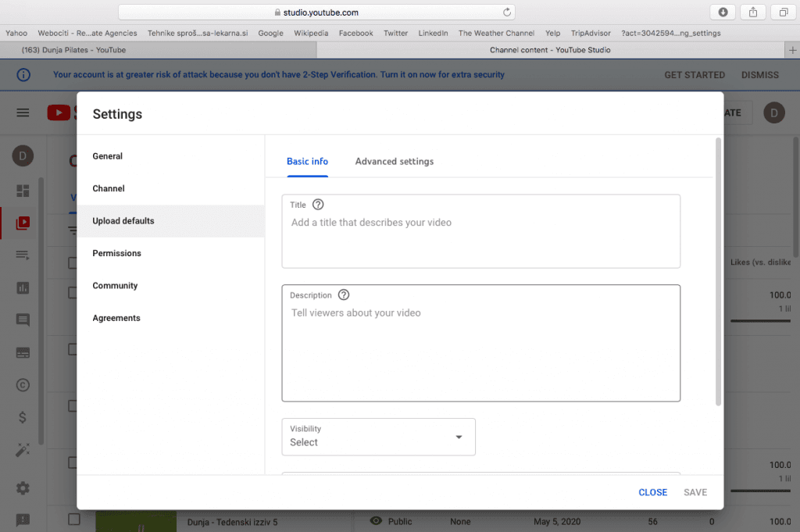Open the Safari downloads icon
This screenshot has height=532, width=800.
coord(723,12)
